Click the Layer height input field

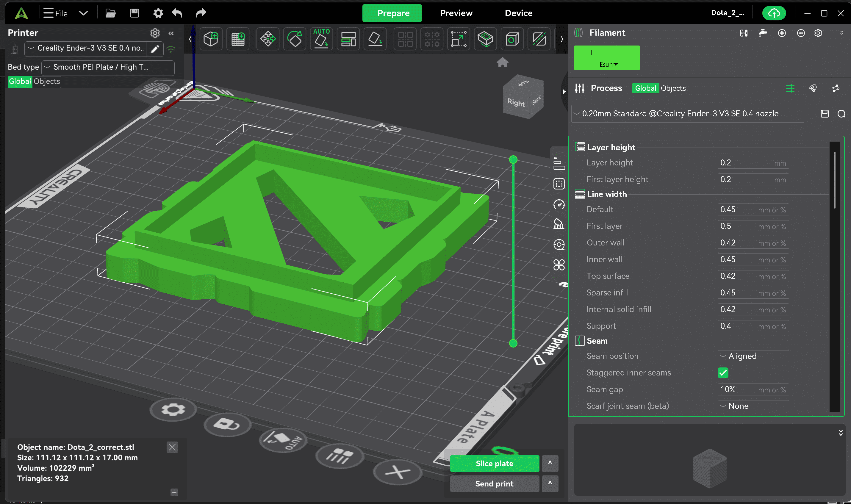pos(753,163)
